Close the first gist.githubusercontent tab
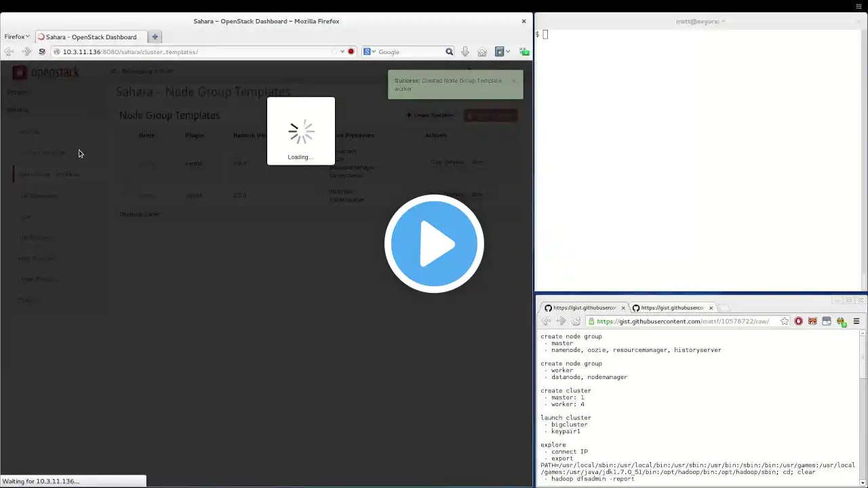 click(x=623, y=308)
